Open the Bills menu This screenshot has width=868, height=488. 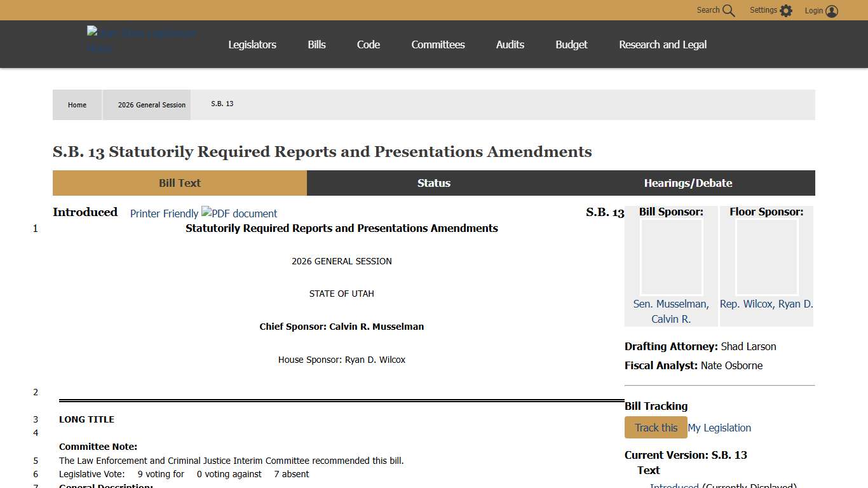[316, 44]
